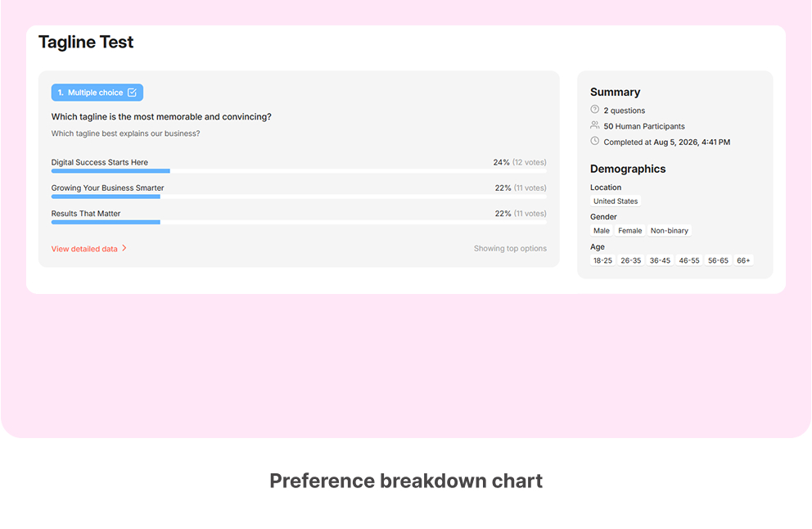Click the clock icon beside Completed at
This screenshot has height=529, width=812.
click(594, 141)
